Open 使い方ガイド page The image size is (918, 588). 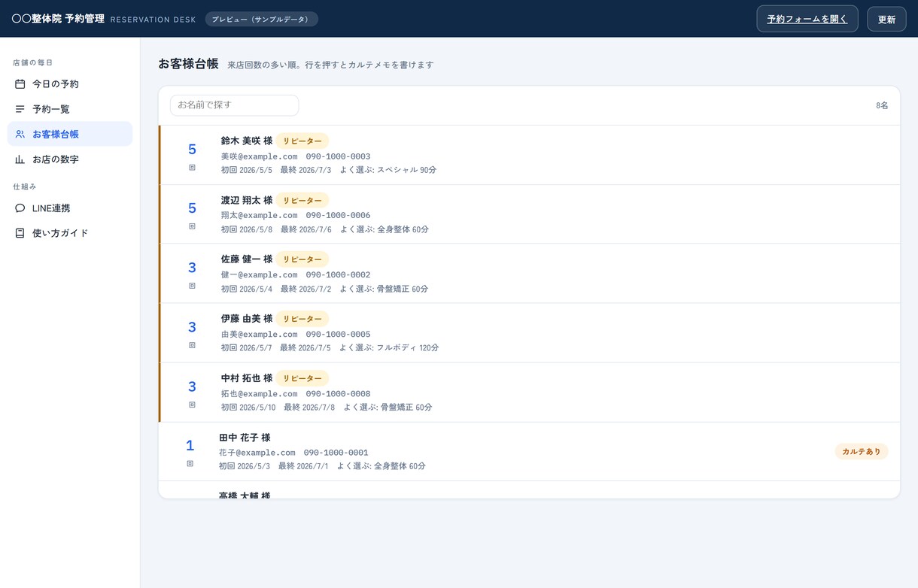[70, 233]
